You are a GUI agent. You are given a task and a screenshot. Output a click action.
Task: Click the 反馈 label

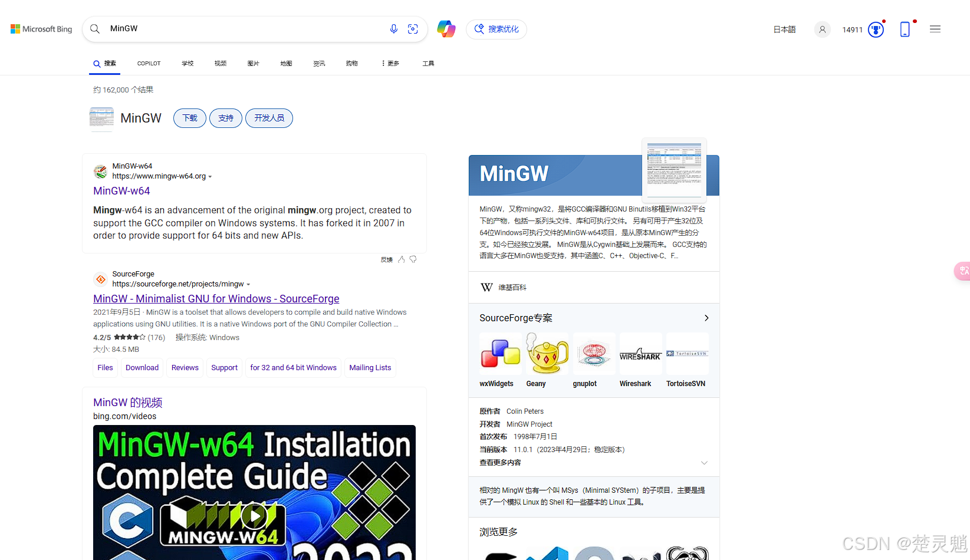[387, 259]
